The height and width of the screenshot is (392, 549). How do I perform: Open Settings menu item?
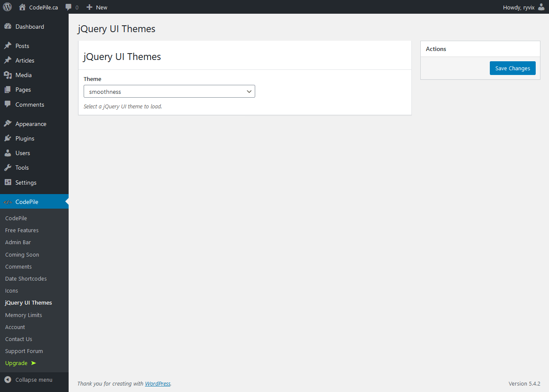34,183
